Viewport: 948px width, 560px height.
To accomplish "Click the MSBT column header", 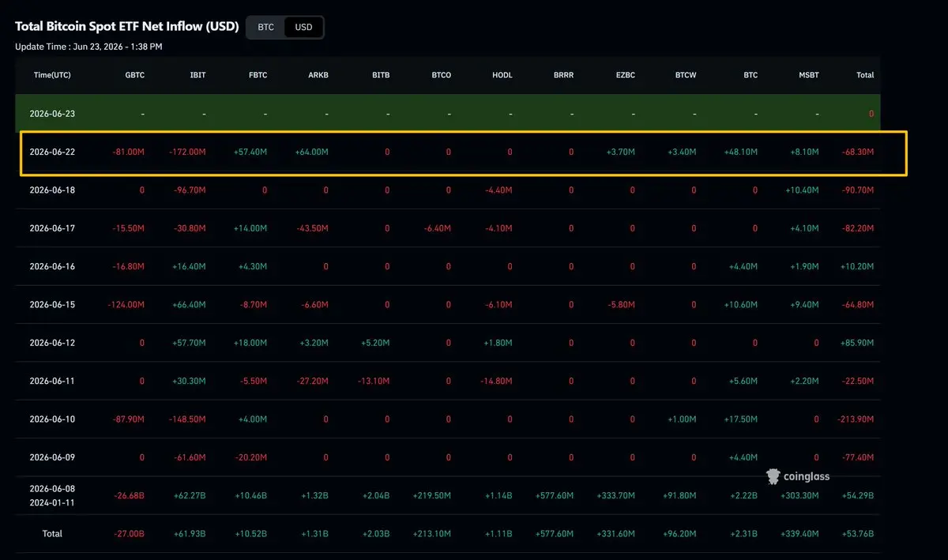I will [x=809, y=75].
